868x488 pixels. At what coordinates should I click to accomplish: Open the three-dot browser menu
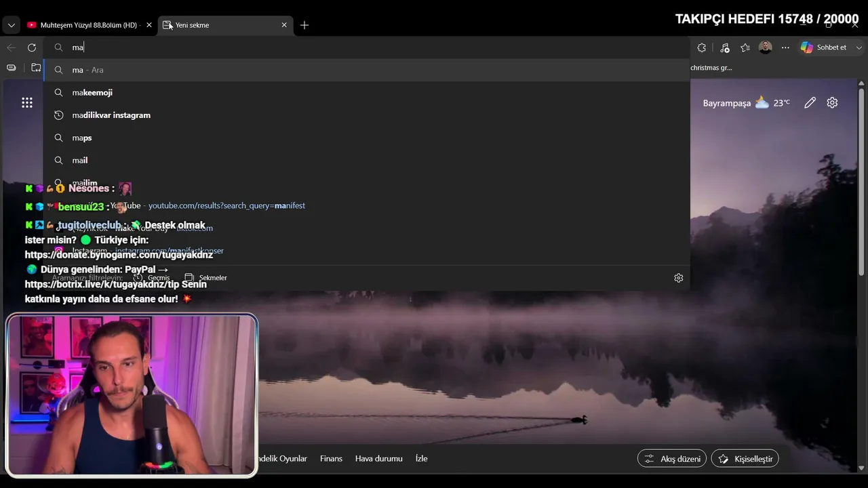tap(785, 47)
